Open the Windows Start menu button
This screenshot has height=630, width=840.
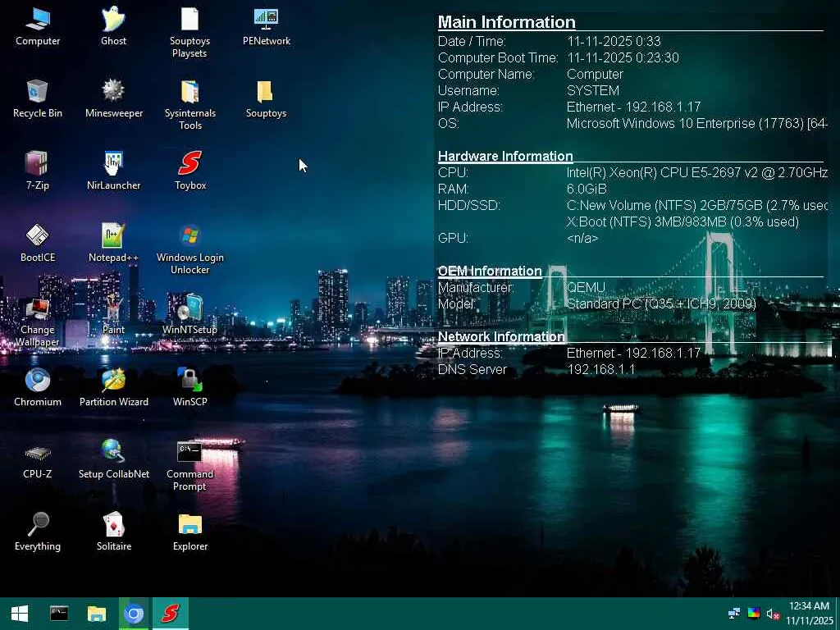[20, 614]
